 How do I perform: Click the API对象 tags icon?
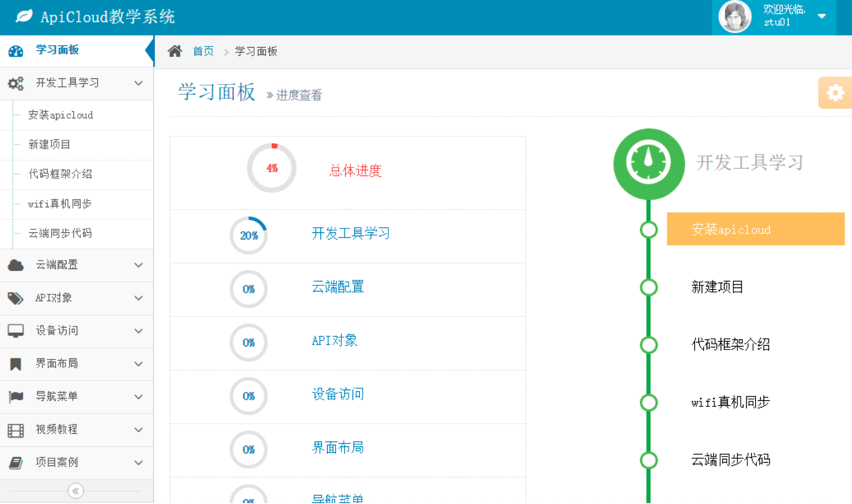[x=16, y=298]
